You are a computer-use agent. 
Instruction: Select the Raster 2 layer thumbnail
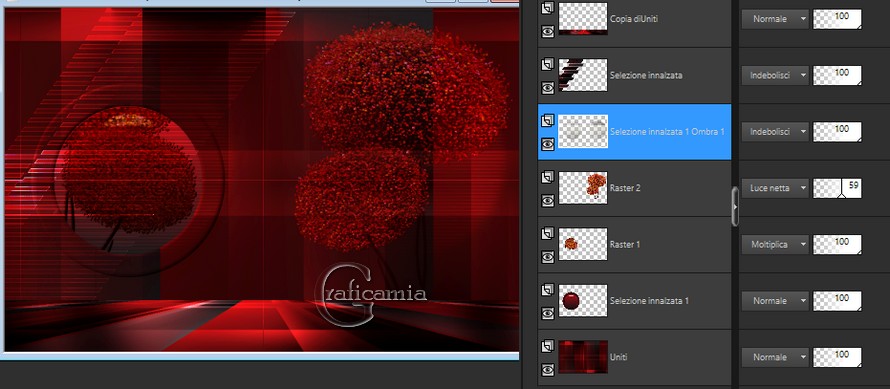[x=583, y=188]
